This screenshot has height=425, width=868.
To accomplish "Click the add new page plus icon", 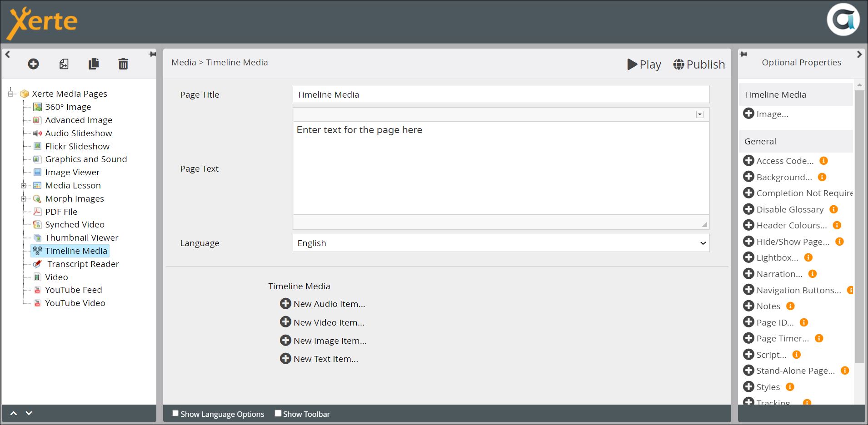I will click(33, 64).
